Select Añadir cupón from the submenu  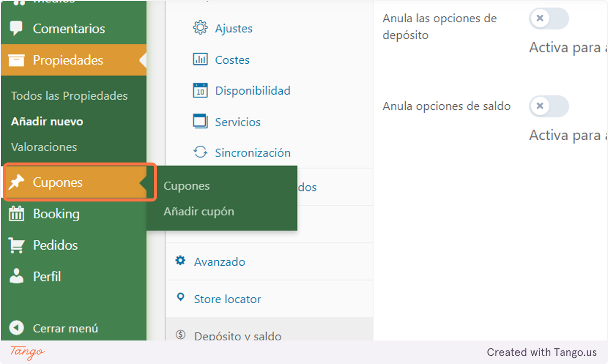pos(199,212)
